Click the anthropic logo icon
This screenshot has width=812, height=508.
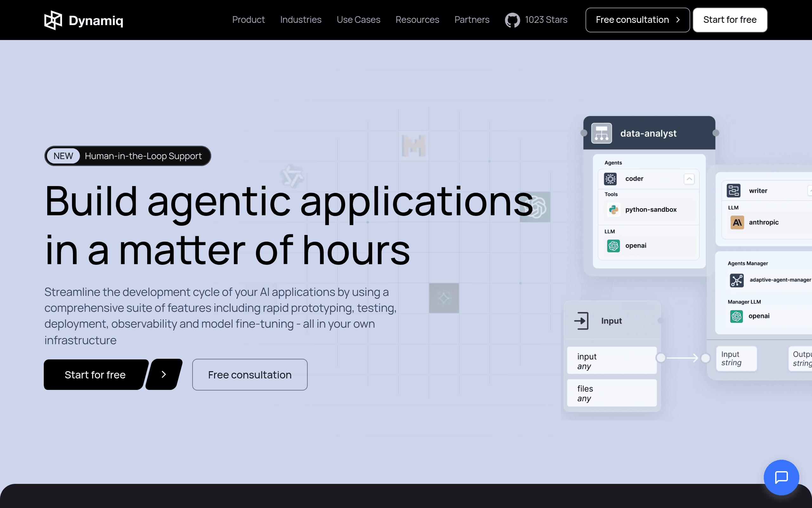pos(737,223)
